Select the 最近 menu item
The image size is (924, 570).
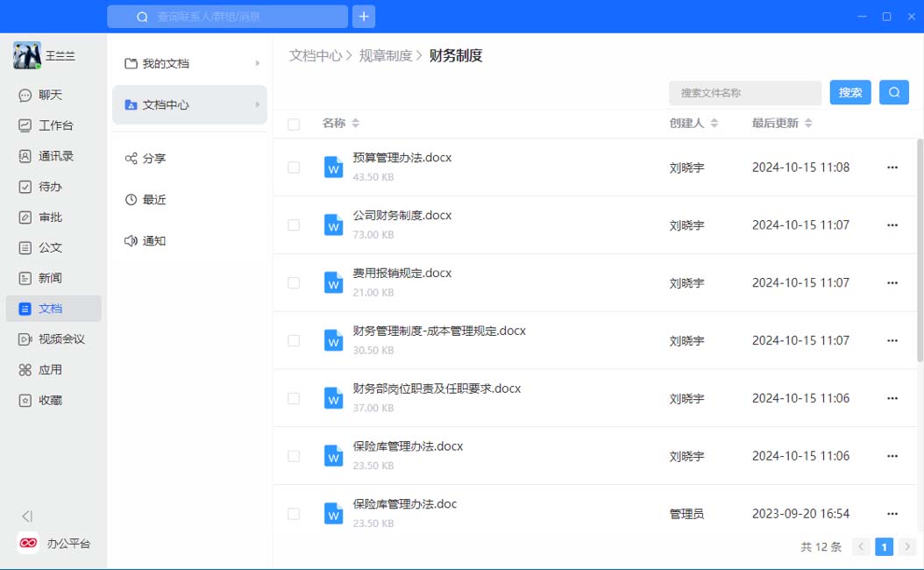pyautogui.click(x=153, y=200)
